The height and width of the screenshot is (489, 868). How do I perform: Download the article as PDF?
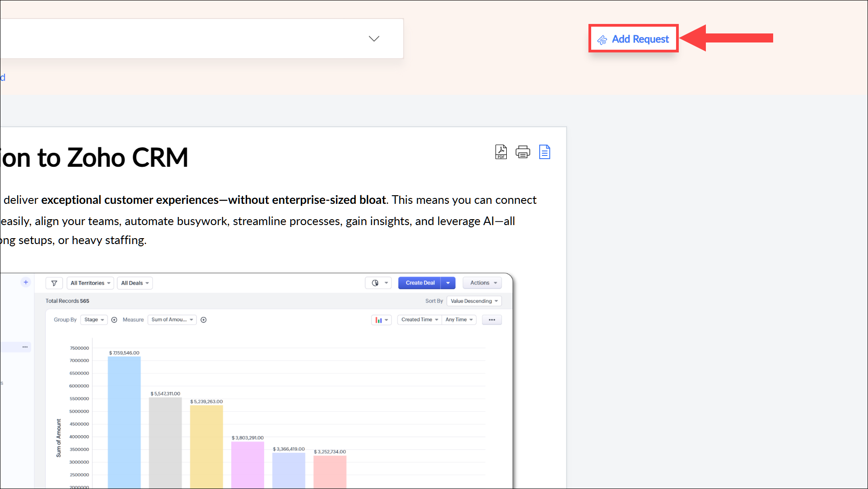point(501,152)
